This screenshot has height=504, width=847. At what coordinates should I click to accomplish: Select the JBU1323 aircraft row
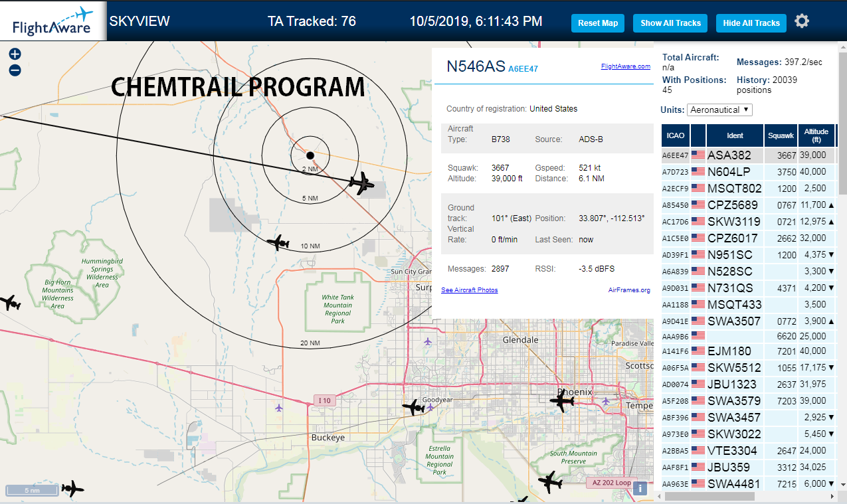tap(748, 384)
